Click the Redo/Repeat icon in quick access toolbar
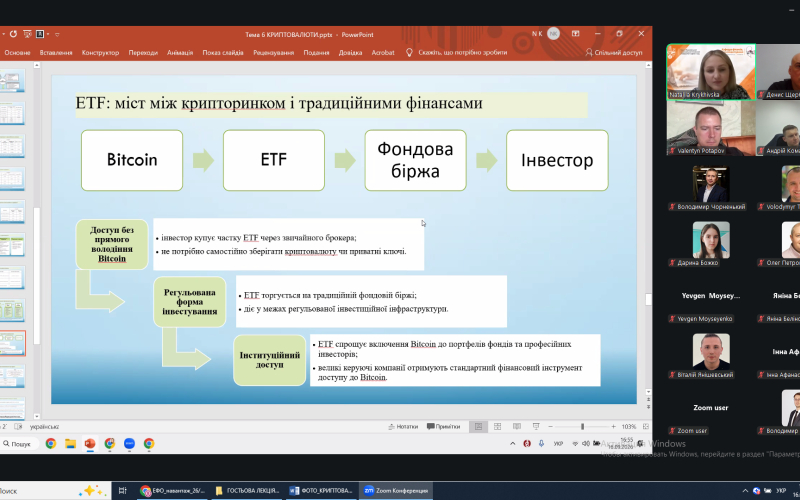Viewport: 800px width, 500px height. coord(13,34)
